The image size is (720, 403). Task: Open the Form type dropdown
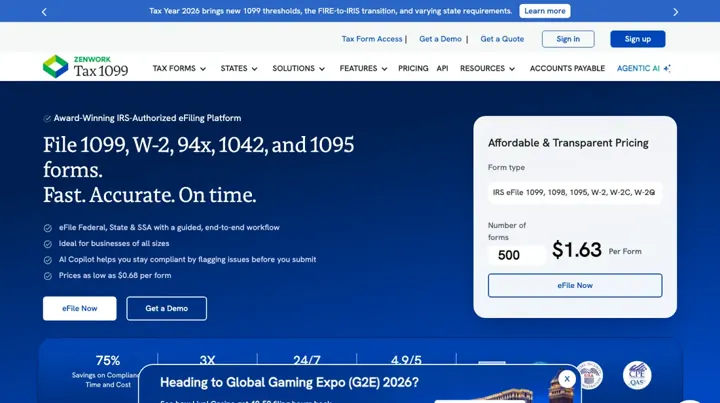(574, 192)
